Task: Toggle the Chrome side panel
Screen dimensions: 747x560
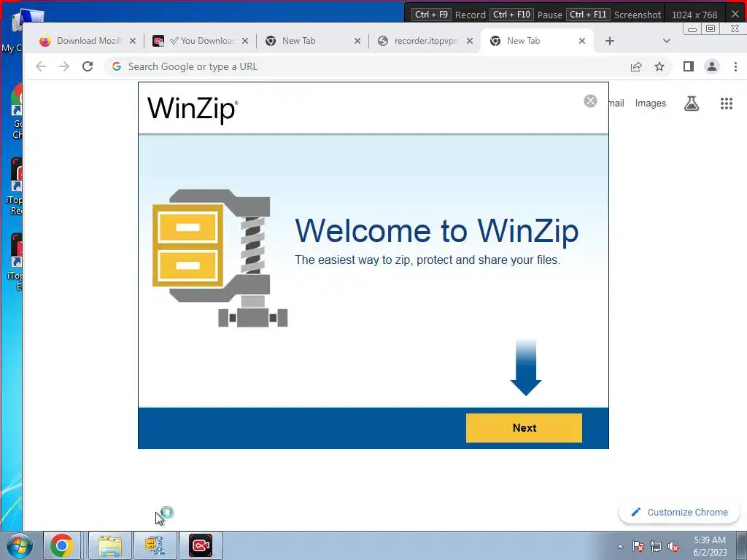Action: point(689,66)
